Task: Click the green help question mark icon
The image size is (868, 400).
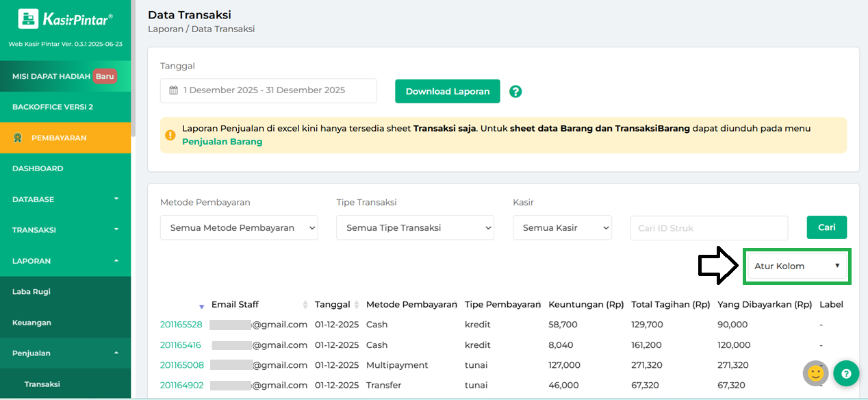Action: [x=515, y=91]
